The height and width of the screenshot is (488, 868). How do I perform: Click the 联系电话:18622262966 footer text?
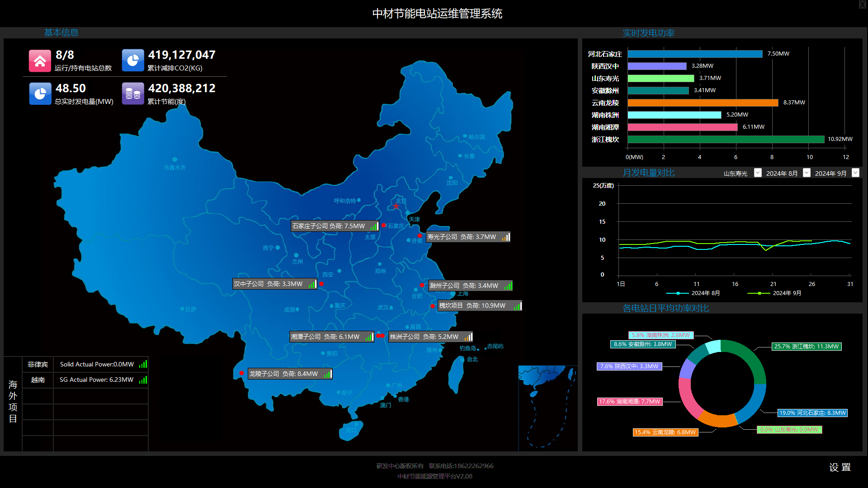(x=461, y=466)
